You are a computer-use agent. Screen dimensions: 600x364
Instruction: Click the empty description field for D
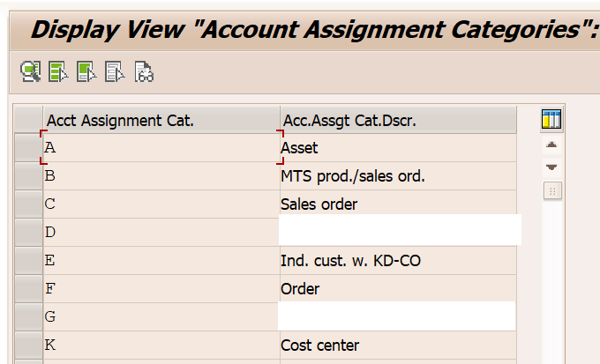point(399,233)
